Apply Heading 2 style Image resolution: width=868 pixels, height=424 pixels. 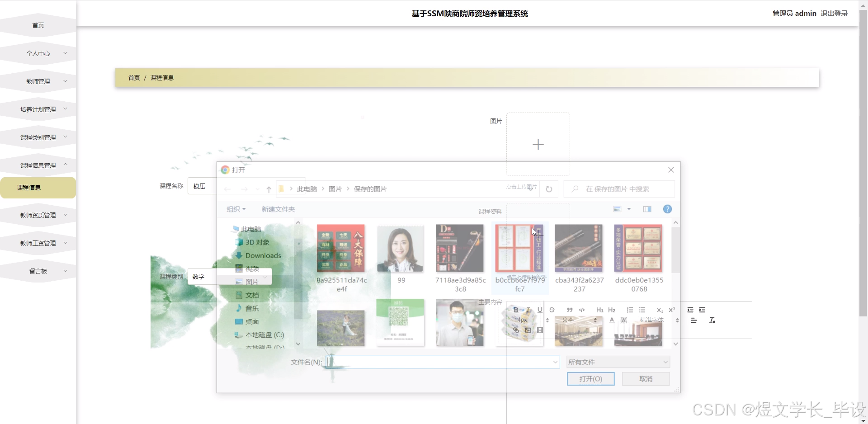tap(612, 310)
